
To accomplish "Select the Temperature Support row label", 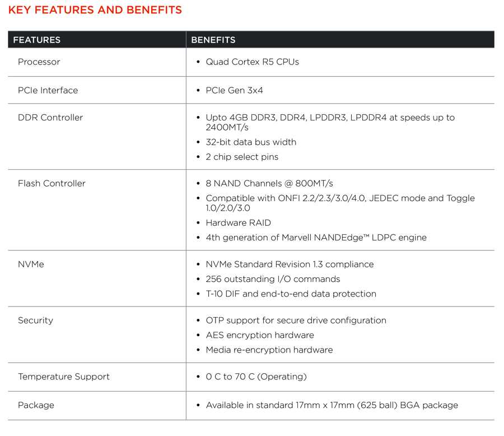I will (64, 377).
